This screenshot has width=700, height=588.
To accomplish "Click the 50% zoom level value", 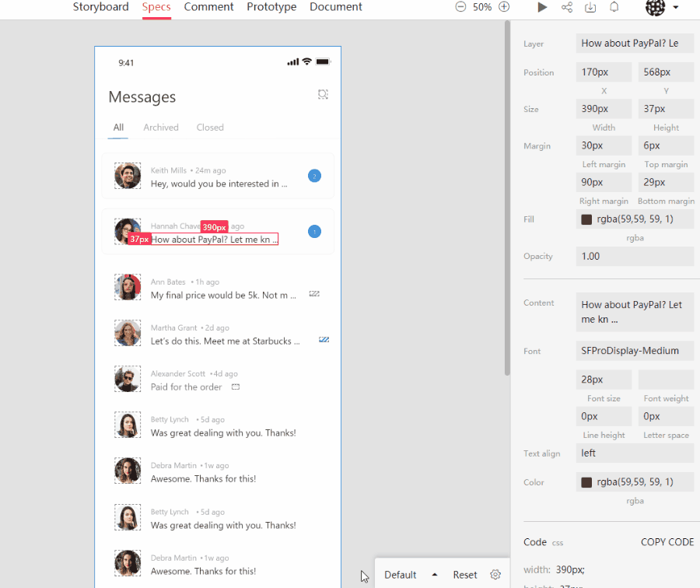I will [x=482, y=7].
